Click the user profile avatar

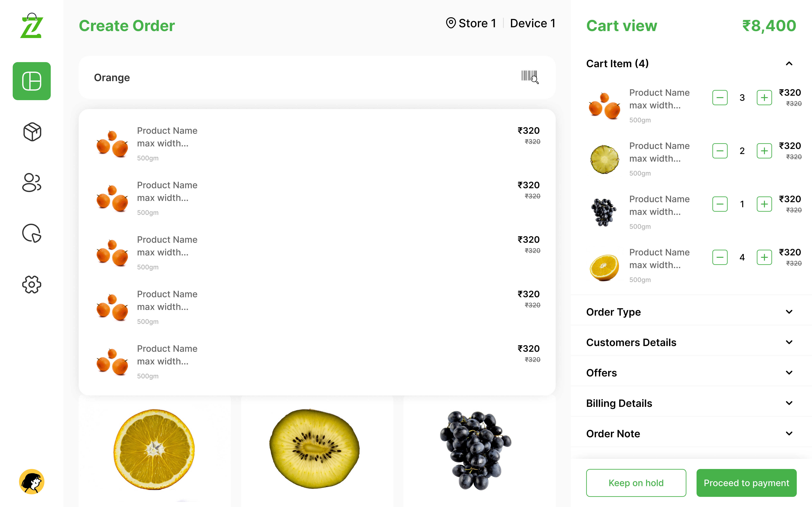click(x=32, y=481)
